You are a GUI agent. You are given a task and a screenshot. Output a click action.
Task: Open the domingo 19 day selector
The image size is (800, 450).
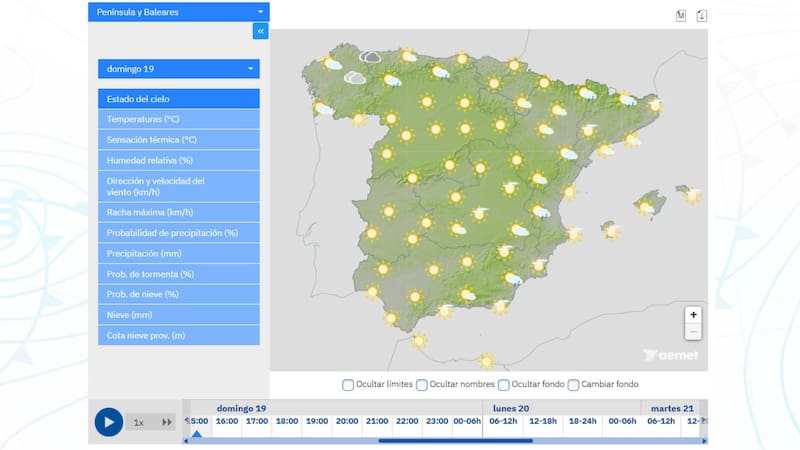point(179,69)
